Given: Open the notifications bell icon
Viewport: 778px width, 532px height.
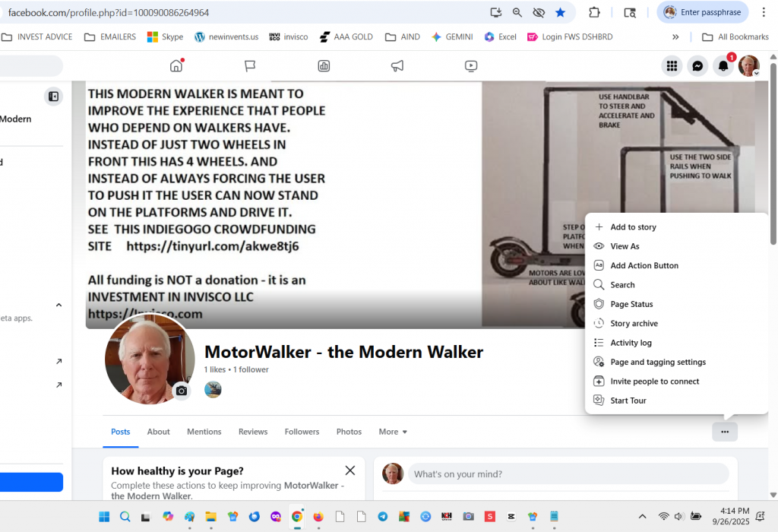Looking at the screenshot, I should click(723, 66).
